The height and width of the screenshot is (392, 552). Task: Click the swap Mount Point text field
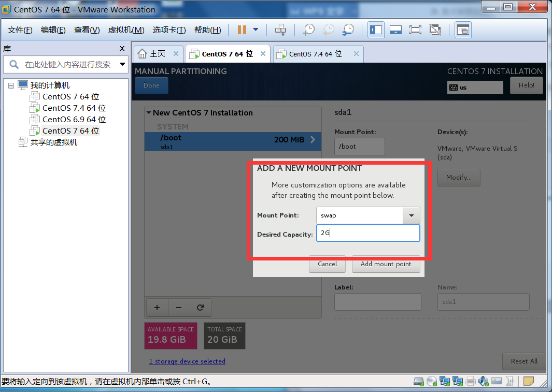359,215
